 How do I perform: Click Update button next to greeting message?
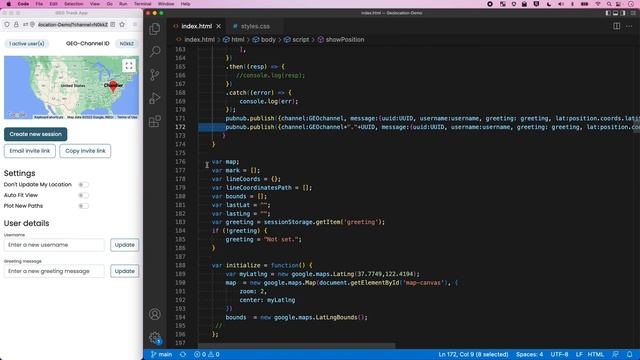click(124, 271)
